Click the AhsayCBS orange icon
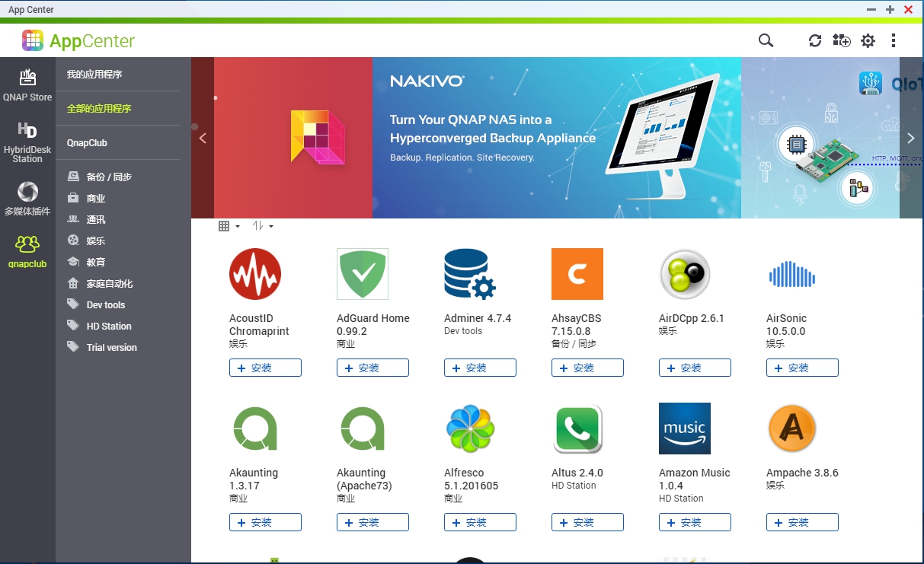The height and width of the screenshot is (564, 924). [577, 274]
